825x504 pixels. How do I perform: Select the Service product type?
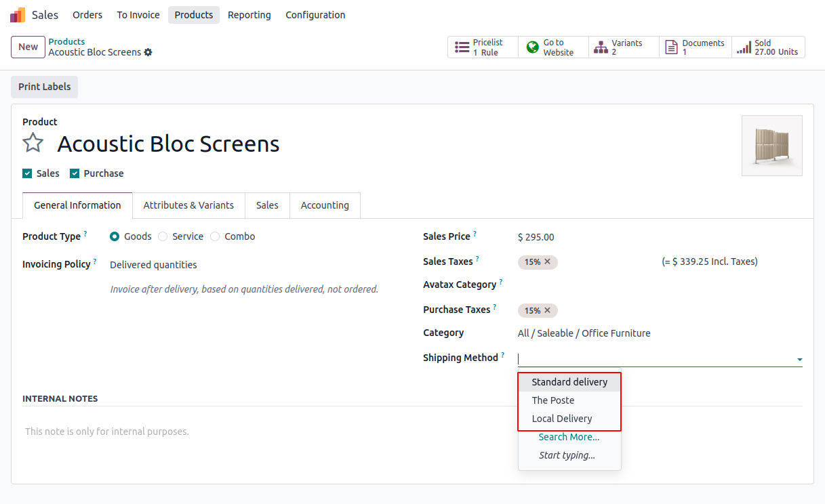[x=163, y=236]
